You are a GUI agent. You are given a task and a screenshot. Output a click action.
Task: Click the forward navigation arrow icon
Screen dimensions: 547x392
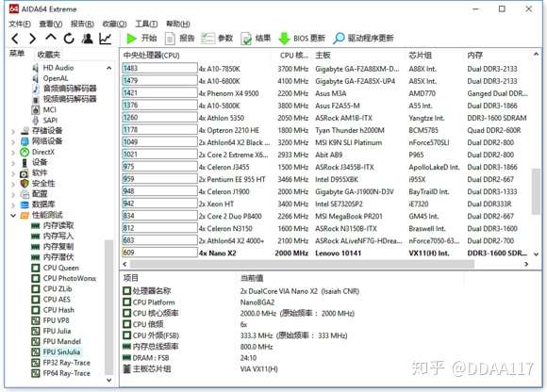[x=32, y=39]
